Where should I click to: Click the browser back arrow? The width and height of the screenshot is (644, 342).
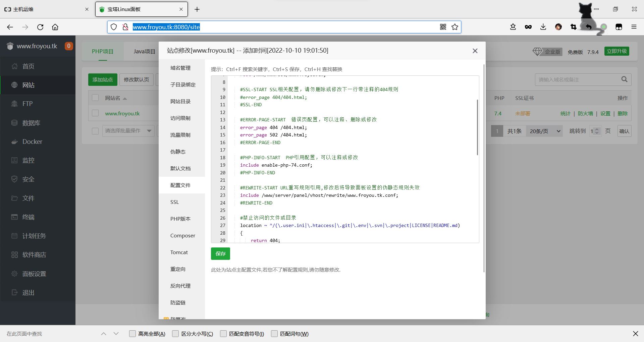click(10, 27)
